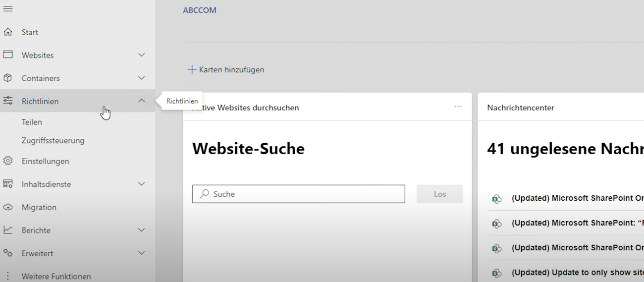Click into the Suche input field

click(299, 194)
